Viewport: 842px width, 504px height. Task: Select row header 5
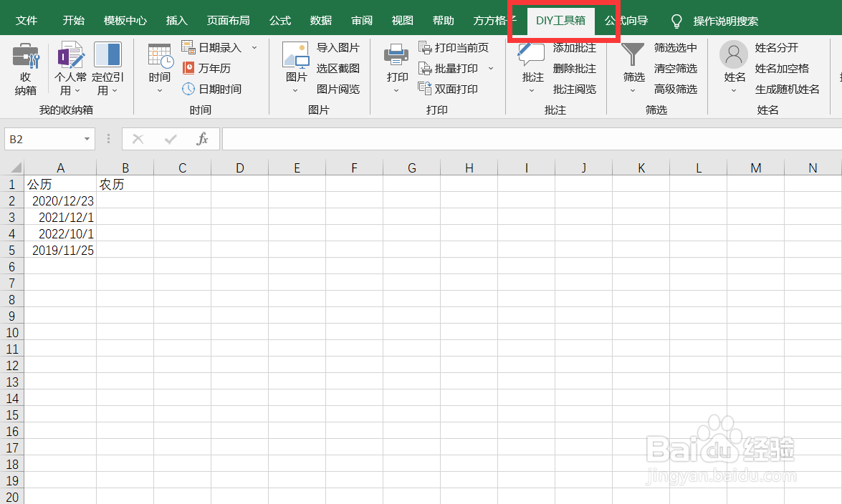pos(11,250)
